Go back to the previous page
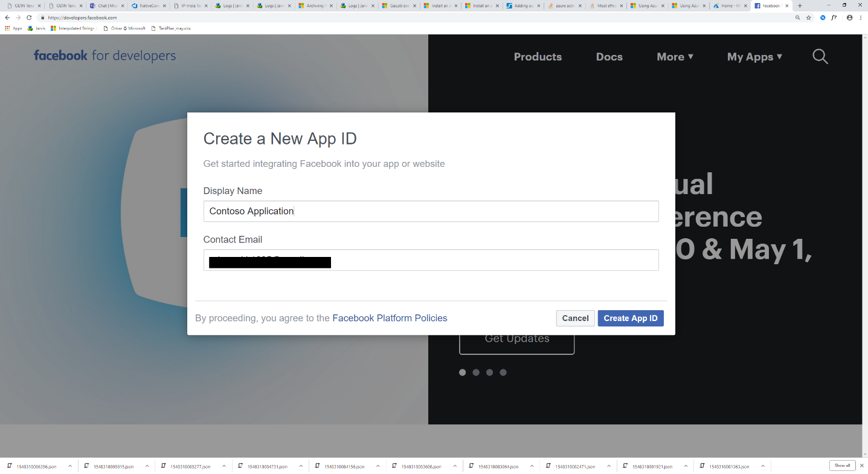 pos(6,18)
